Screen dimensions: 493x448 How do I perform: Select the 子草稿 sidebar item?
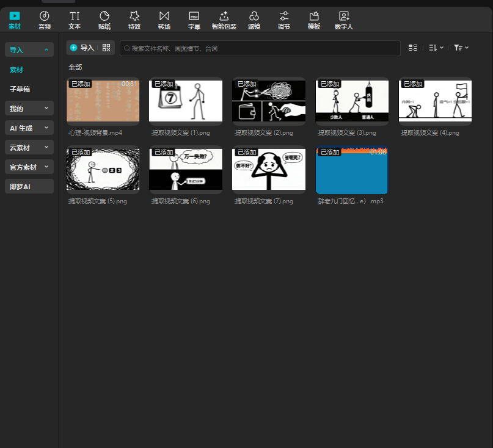(x=20, y=89)
